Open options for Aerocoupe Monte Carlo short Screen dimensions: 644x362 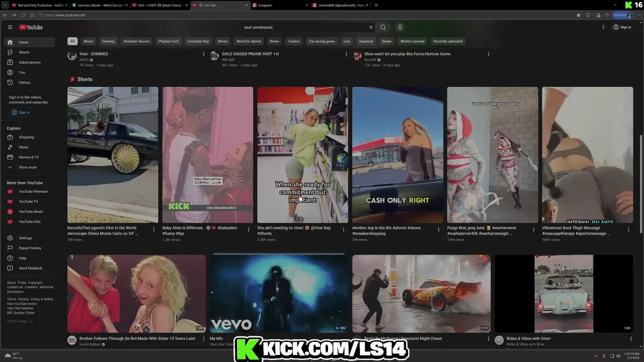(154, 229)
